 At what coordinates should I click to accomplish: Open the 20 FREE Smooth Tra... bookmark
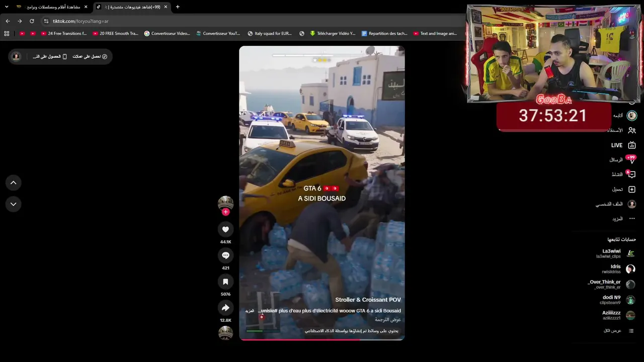pyautogui.click(x=115, y=34)
